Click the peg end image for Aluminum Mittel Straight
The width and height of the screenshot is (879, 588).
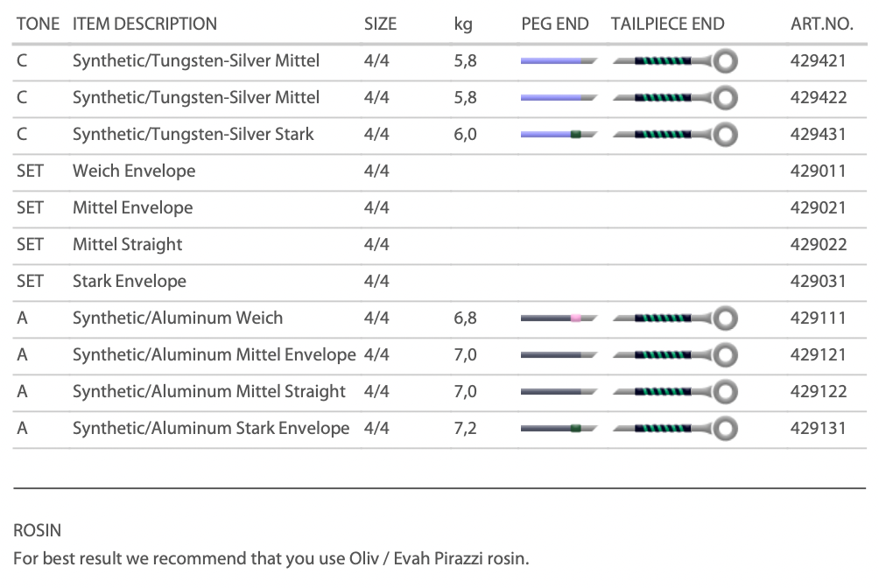pos(559,392)
